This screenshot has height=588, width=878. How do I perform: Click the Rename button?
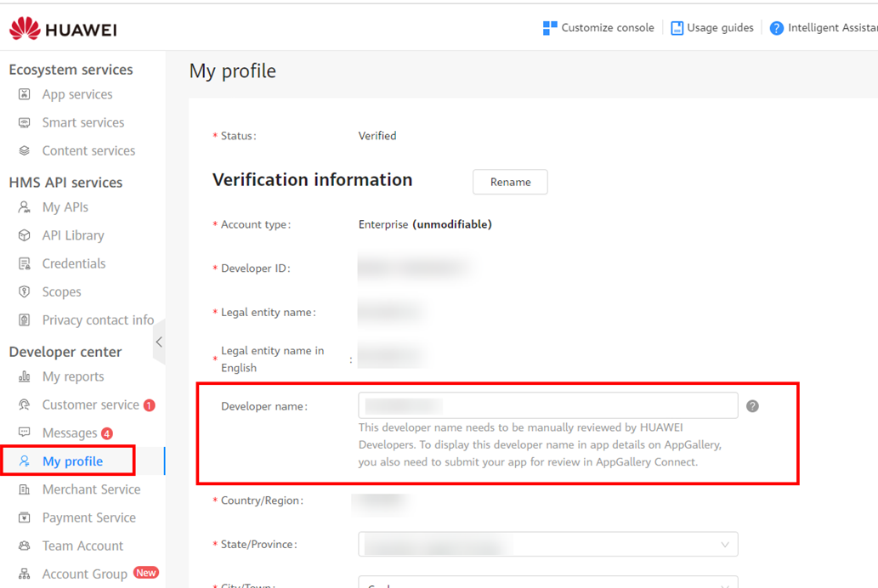510,182
